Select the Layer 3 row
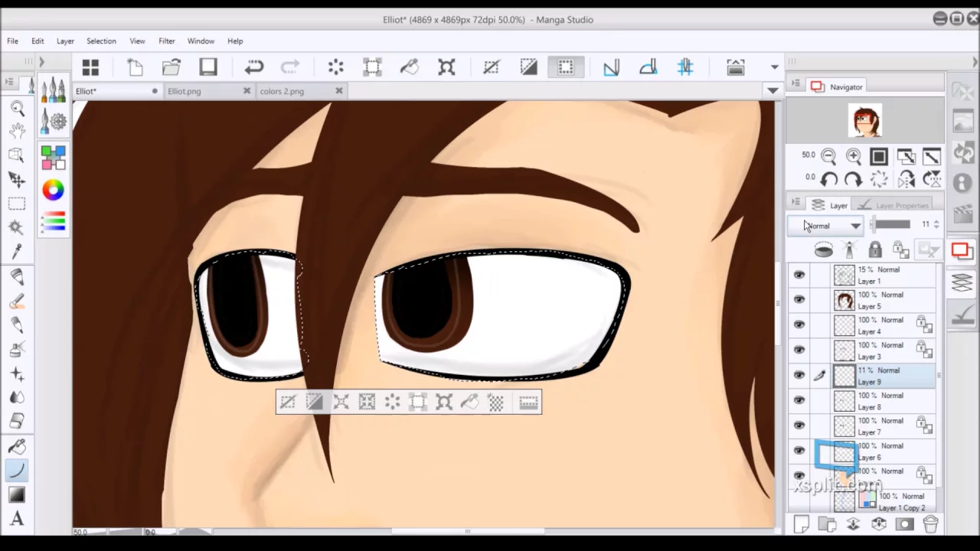Screen dimensions: 980x551 click(x=863, y=350)
